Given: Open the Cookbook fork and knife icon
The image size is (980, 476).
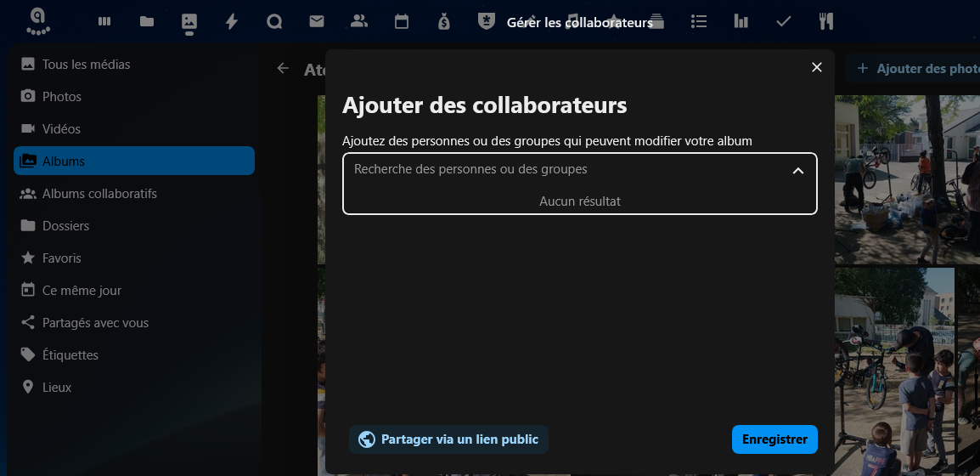Looking at the screenshot, I should pos(826,22).
